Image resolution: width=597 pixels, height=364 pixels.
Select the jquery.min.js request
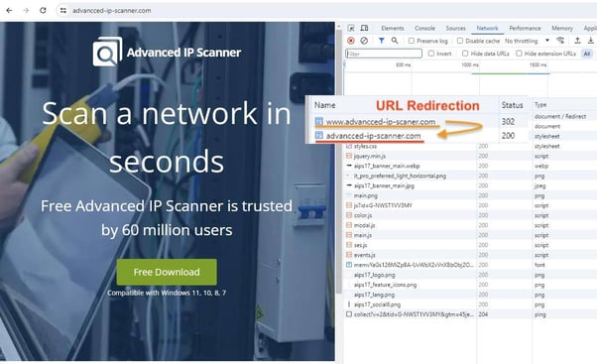(369, 156)
